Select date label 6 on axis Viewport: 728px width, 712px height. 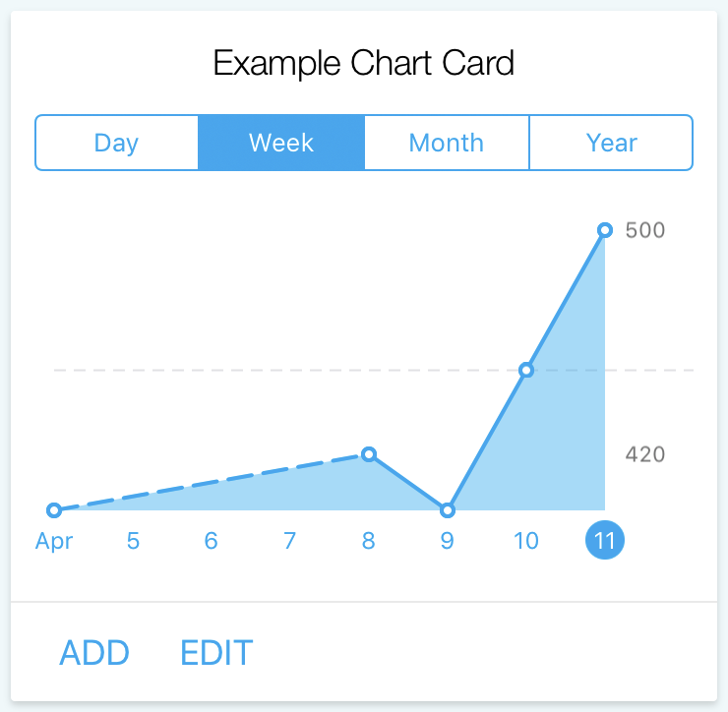coord(212,541)
